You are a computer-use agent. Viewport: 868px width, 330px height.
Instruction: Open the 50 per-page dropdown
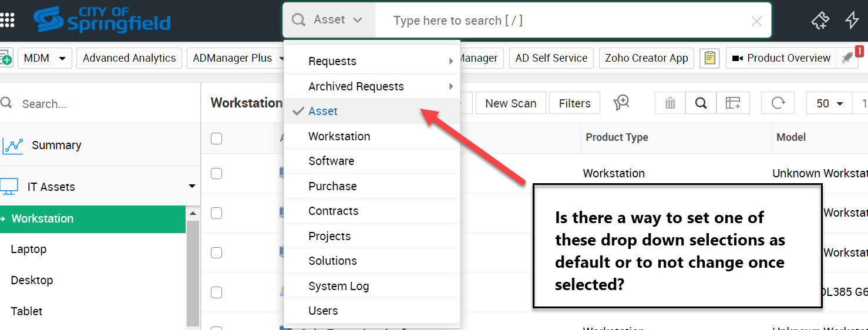point(830,103)
